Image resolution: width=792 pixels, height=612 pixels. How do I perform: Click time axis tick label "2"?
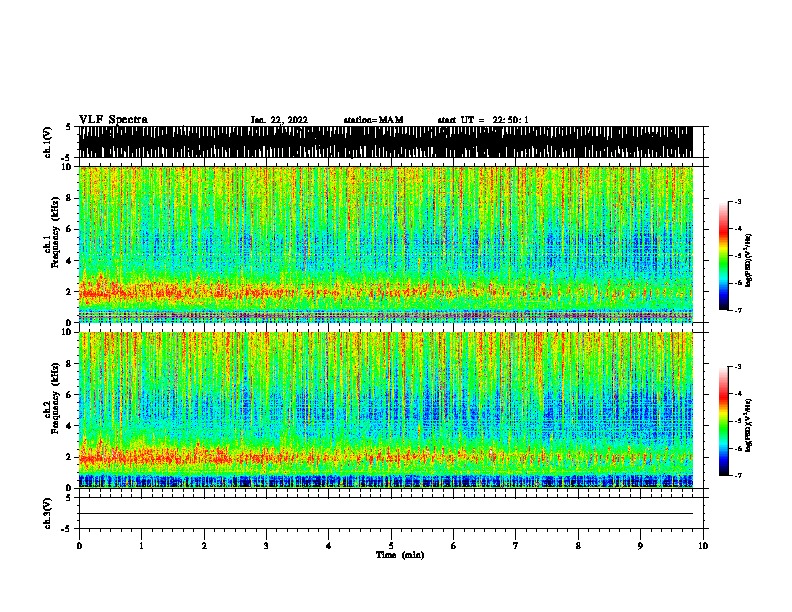(204, 546)
